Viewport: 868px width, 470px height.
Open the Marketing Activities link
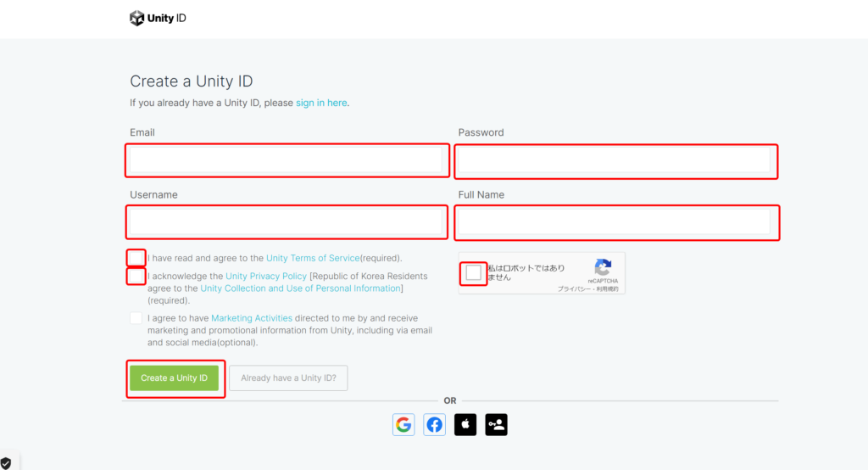tap(252, 318)
